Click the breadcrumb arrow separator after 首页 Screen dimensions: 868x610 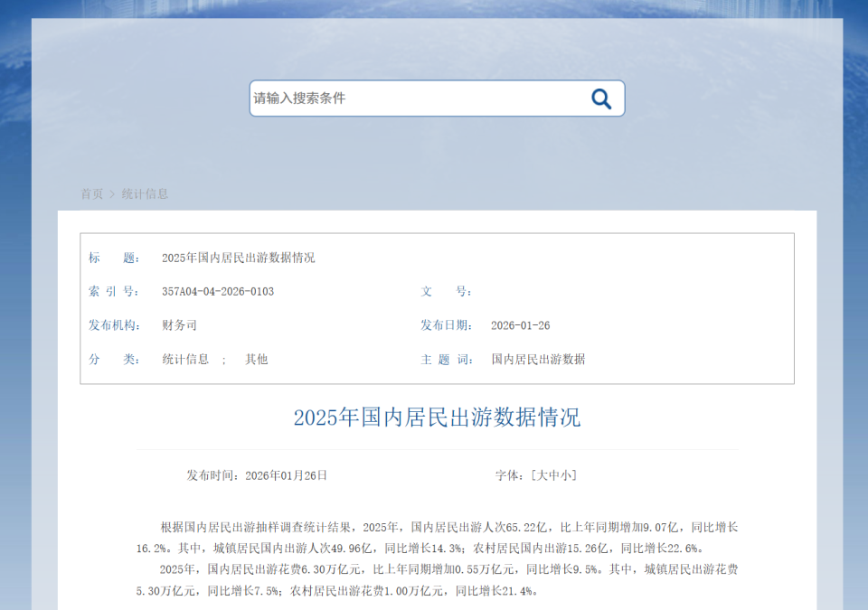pos(112,193)
